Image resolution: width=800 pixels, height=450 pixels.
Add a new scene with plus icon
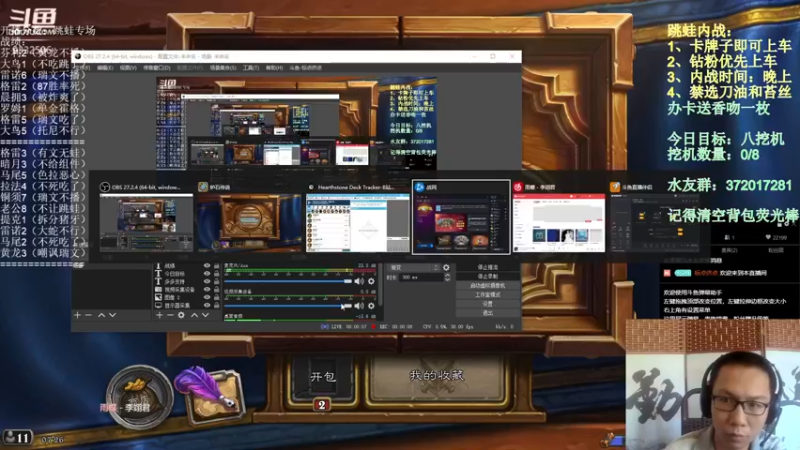(x=77, y=315)
